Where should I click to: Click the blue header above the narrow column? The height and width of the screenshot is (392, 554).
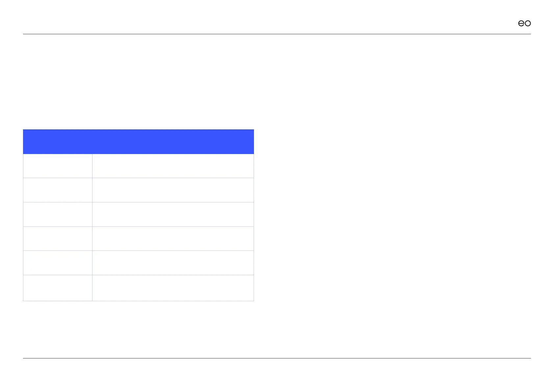(x=58, y=142)
